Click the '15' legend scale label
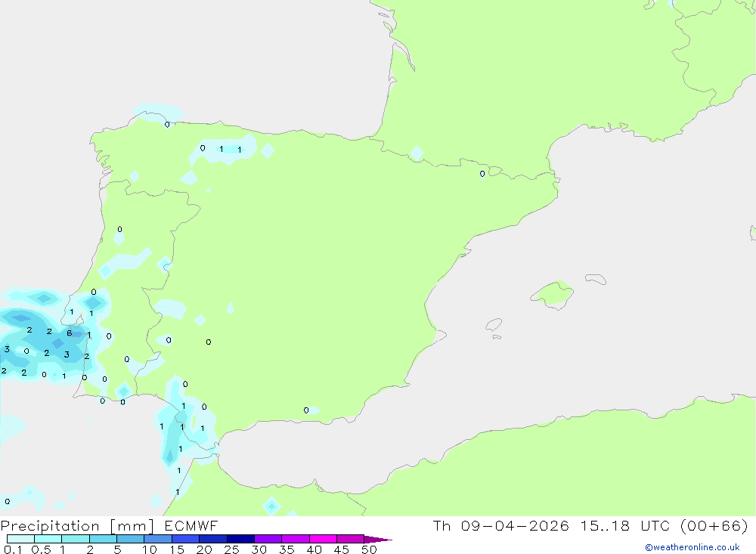This screenshot has width=756, height=554. click(176, 549)
